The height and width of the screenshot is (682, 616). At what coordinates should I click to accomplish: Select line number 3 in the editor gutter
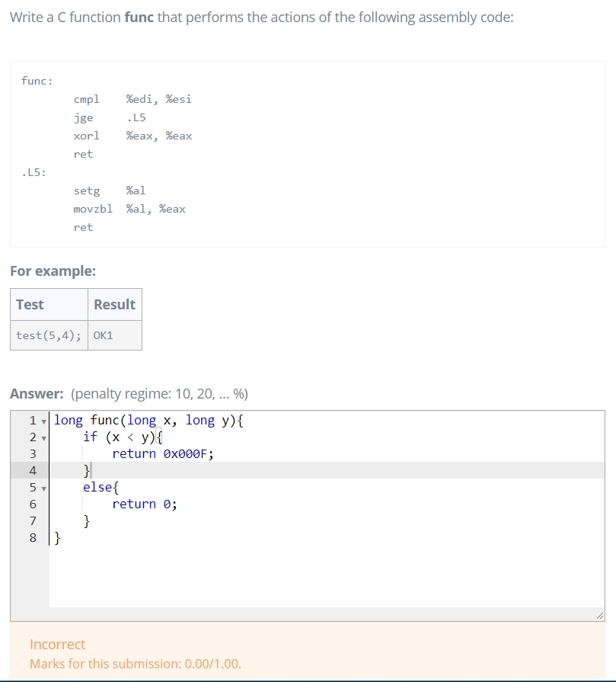pyautogui.click(x=33, y=453)
